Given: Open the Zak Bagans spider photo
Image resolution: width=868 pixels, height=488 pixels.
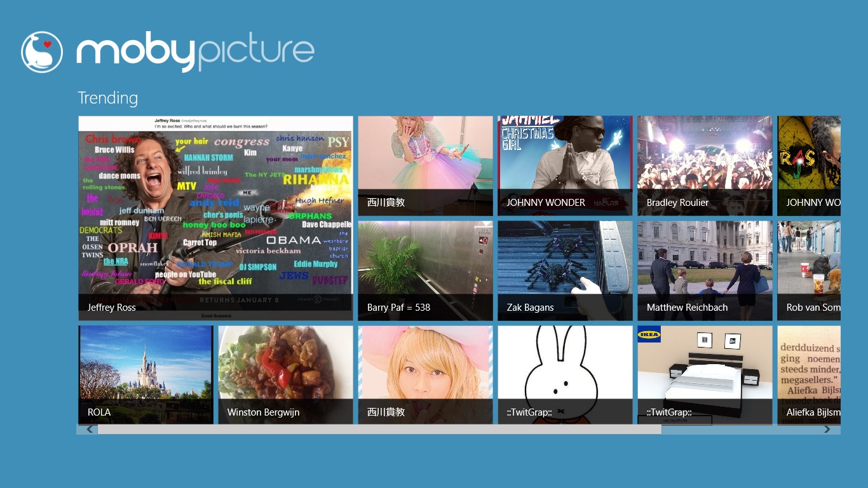Looking at the screenshot, I should coord(565,270).
